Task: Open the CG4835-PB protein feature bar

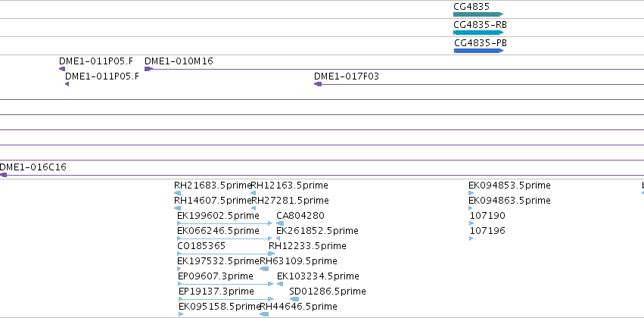Action: [x=478, y=51]
